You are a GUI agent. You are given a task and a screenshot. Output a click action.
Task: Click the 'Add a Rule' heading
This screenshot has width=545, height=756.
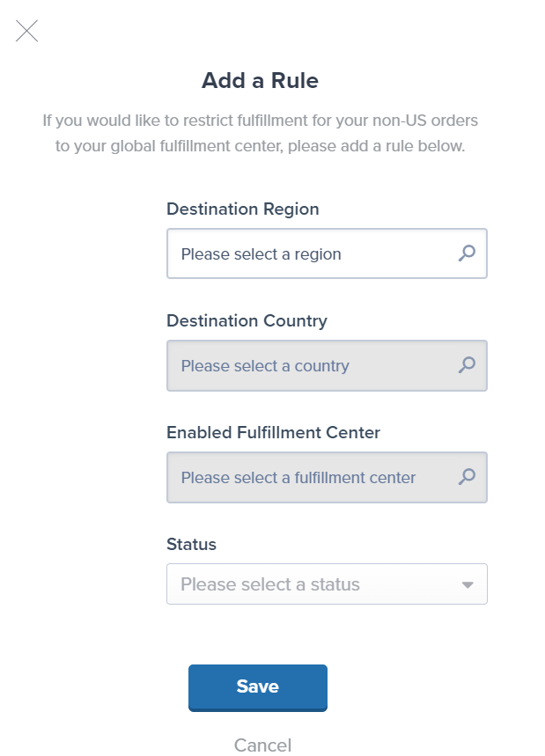258,80
